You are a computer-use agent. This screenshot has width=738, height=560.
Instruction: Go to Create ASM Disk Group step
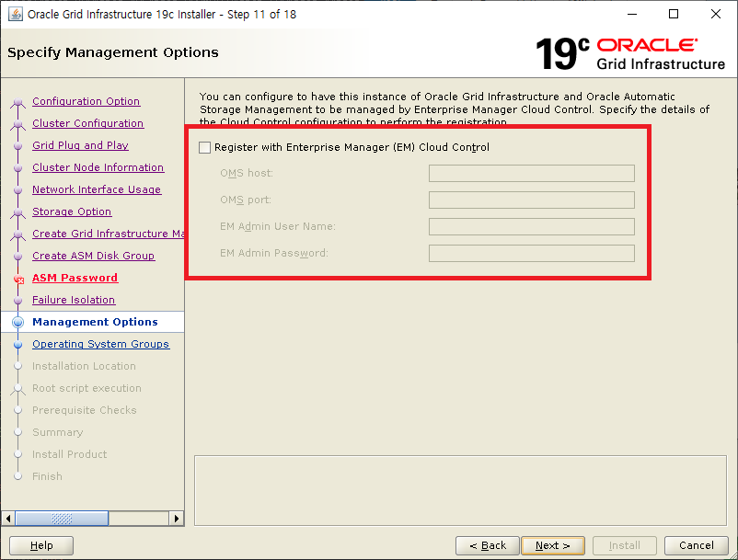point(93,256)
